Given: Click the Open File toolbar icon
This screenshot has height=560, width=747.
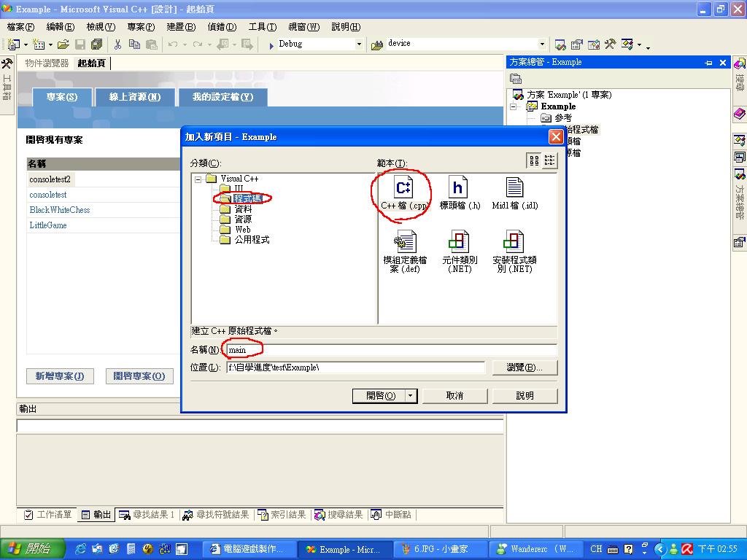Looking at the screenshot, I should (63, 44).
